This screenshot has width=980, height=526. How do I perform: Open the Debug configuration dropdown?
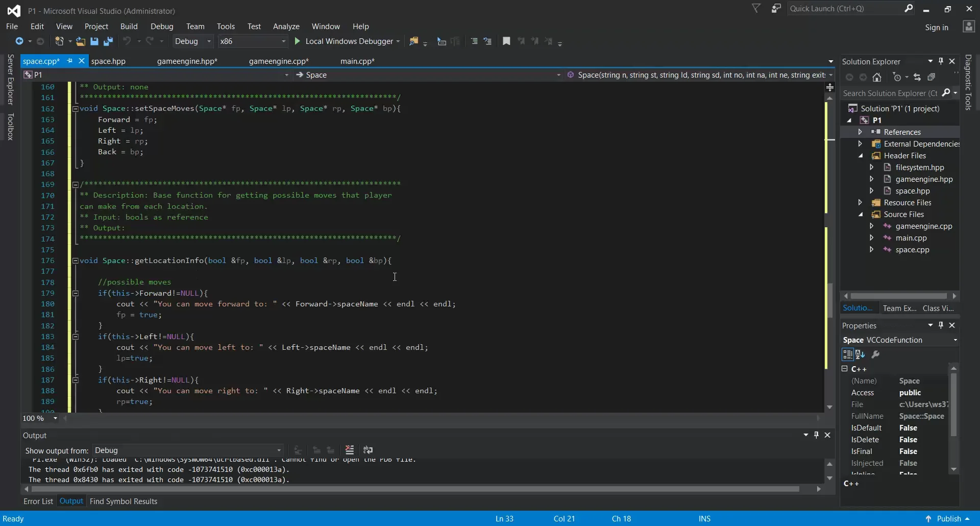192,41
